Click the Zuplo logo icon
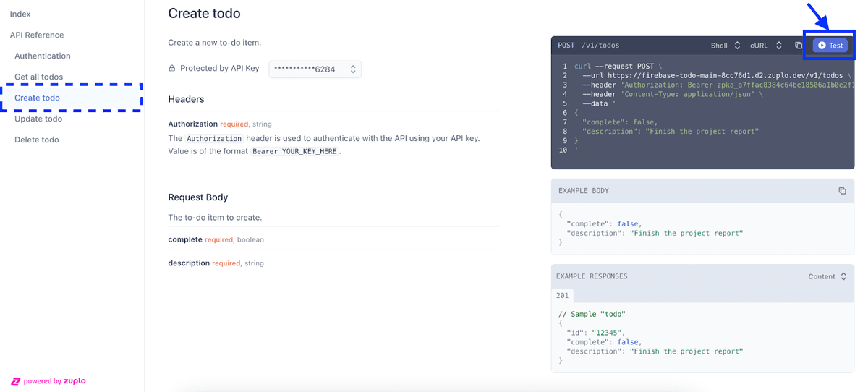 pos(15,381)
